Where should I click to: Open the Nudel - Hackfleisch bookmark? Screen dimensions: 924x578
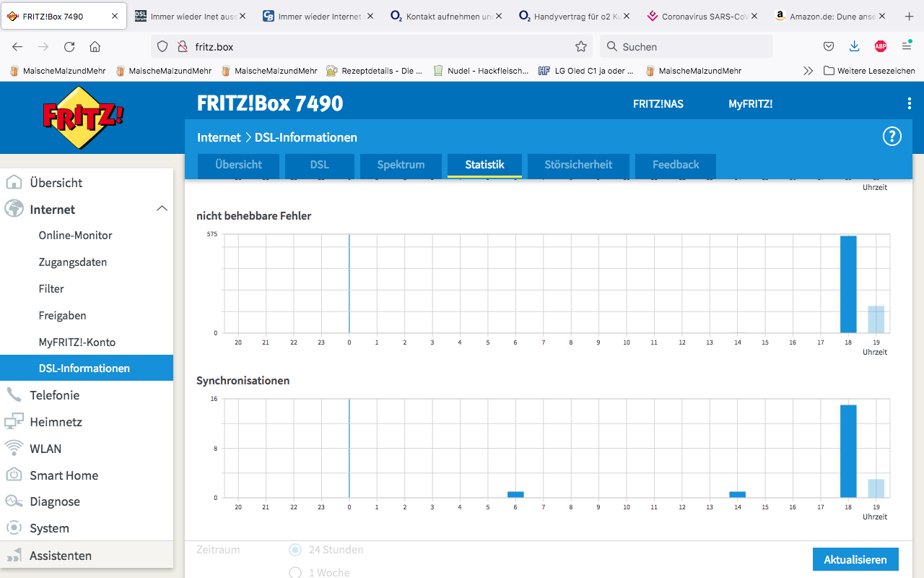click(481, 71)
